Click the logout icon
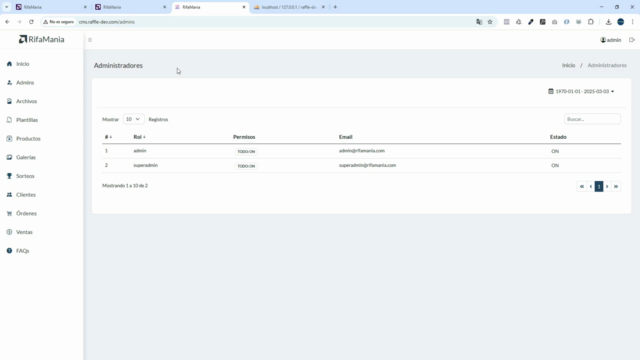Screen dimensions: 640x360 632,40
